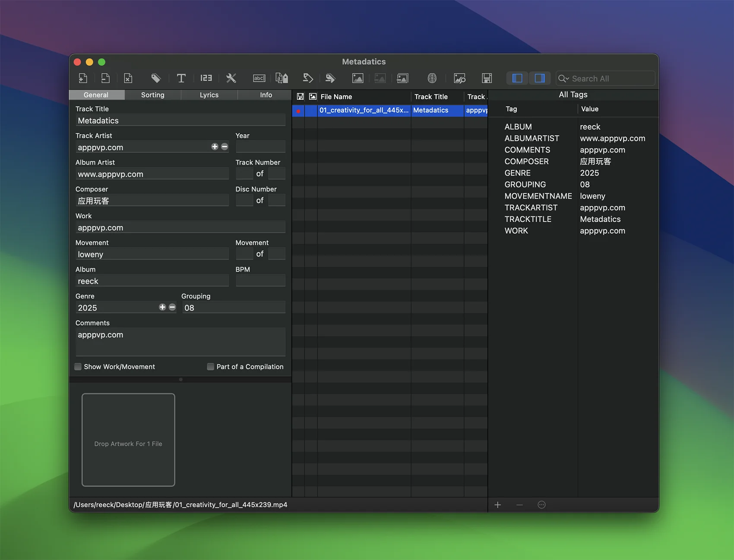
Task: Click the abc rename text icon
Action: [259, 78]
